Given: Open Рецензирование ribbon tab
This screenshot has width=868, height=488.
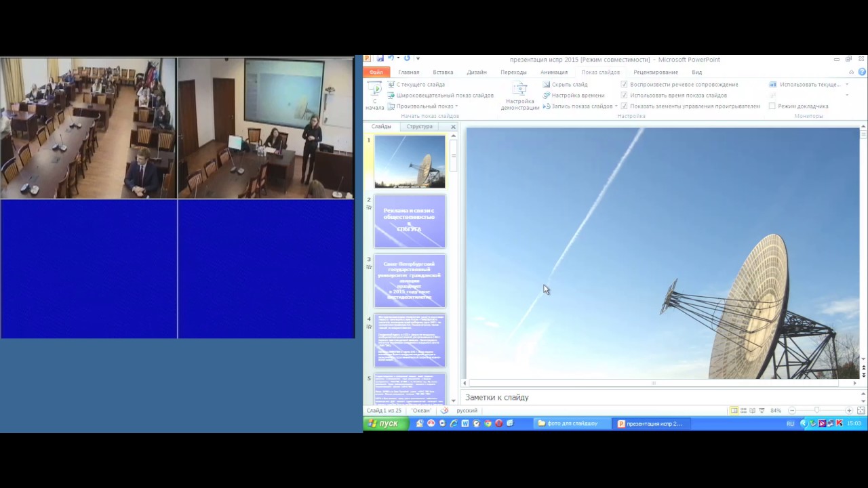Looking at the screenshot, I should point(656,72).
